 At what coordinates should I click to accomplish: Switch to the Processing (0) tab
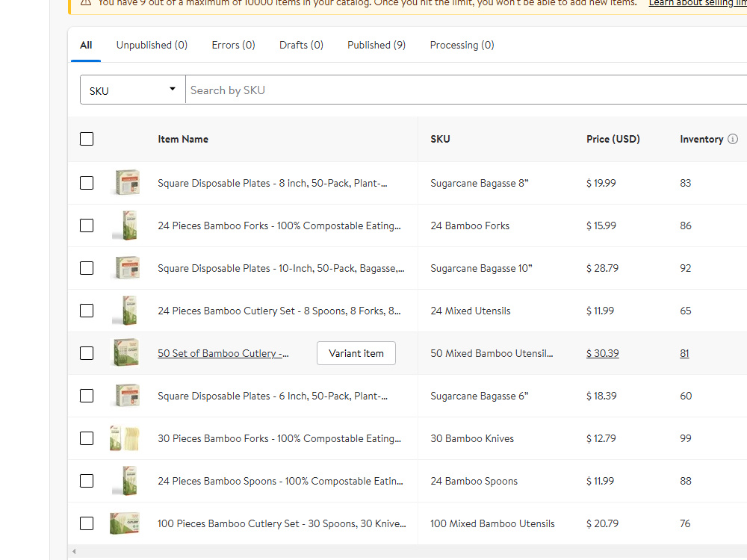[x=462, y=46]
